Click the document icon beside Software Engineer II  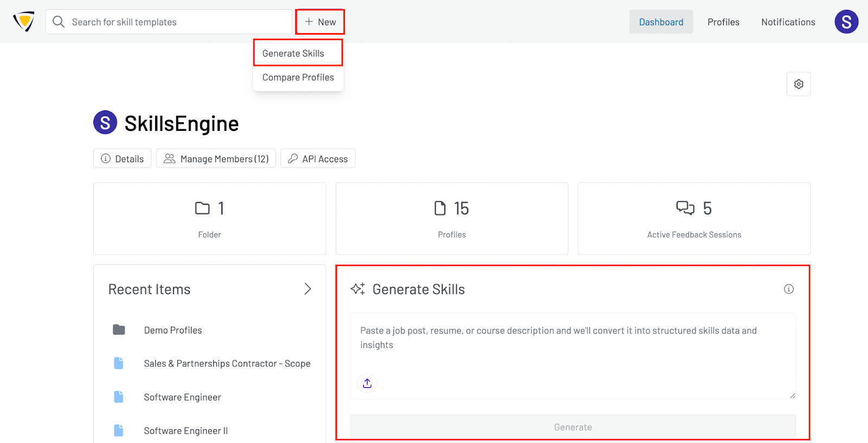tap(118, 431)
